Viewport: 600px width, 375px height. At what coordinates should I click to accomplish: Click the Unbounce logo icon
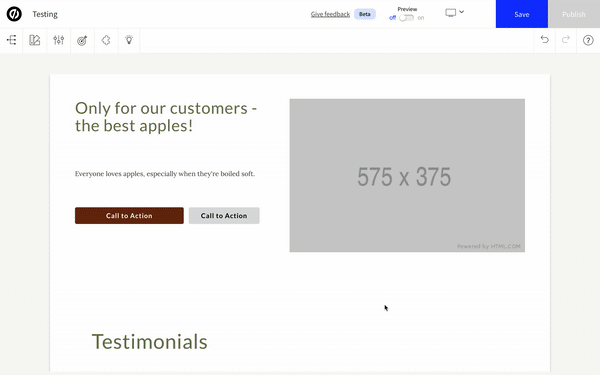coord(14,14)
